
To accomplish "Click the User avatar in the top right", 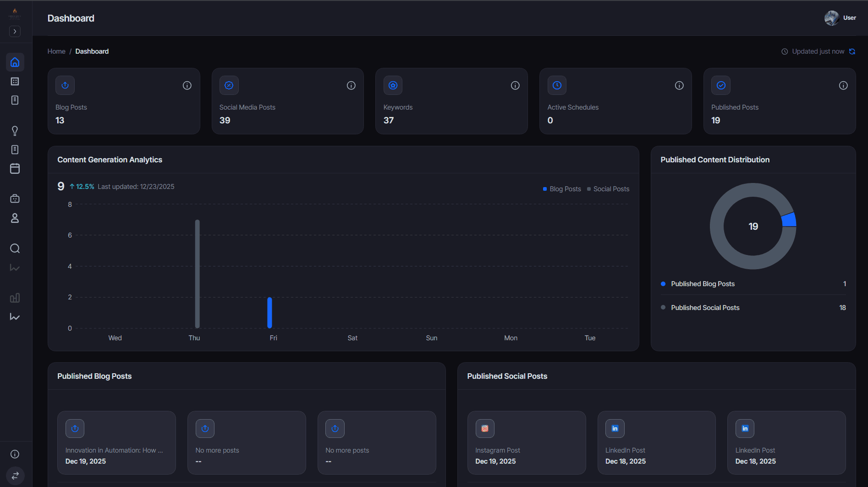I will (831, 18).
